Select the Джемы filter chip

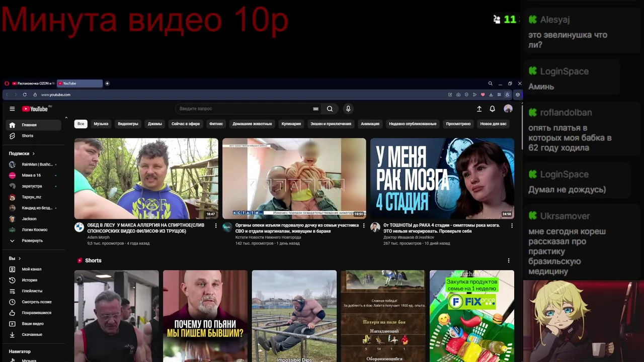pyautogui.click(x=155, y=124)
